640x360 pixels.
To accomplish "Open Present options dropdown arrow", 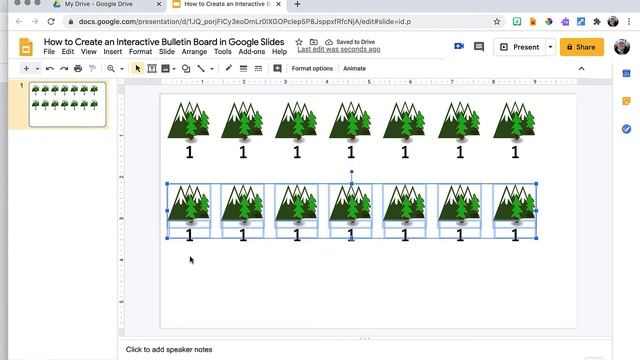I will click(550, 47).
